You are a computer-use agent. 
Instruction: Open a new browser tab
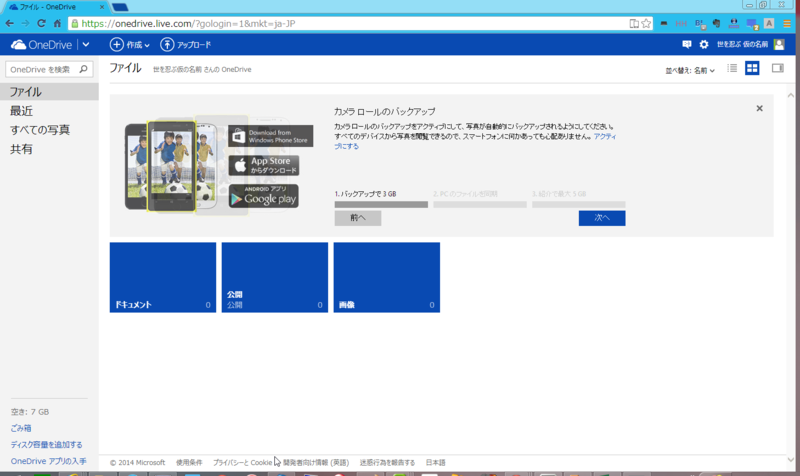pos(120,7)
